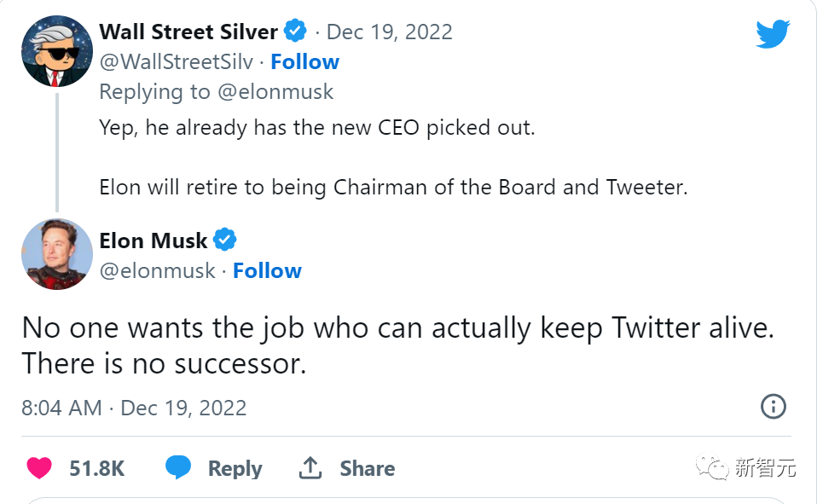This screenshot has width=823, height=504.
Task: Click the 51.8K likes count
Action: tap(97, 468)
